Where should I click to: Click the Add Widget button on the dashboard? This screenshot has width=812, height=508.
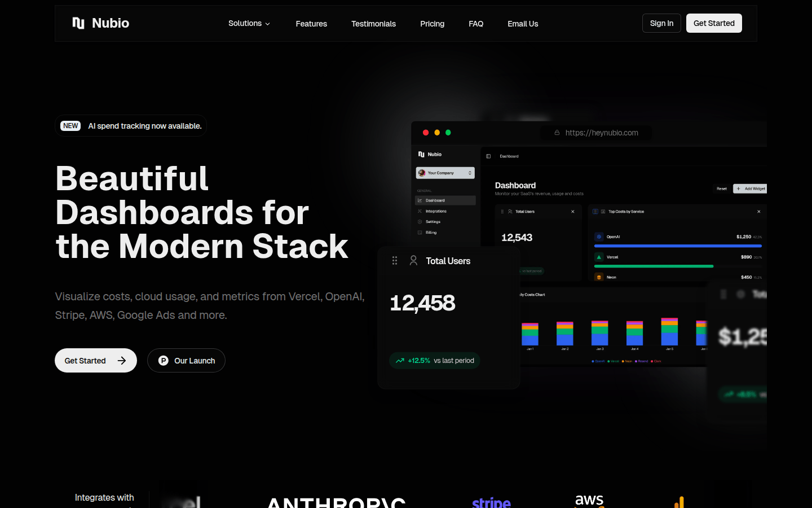coord(750,189)
